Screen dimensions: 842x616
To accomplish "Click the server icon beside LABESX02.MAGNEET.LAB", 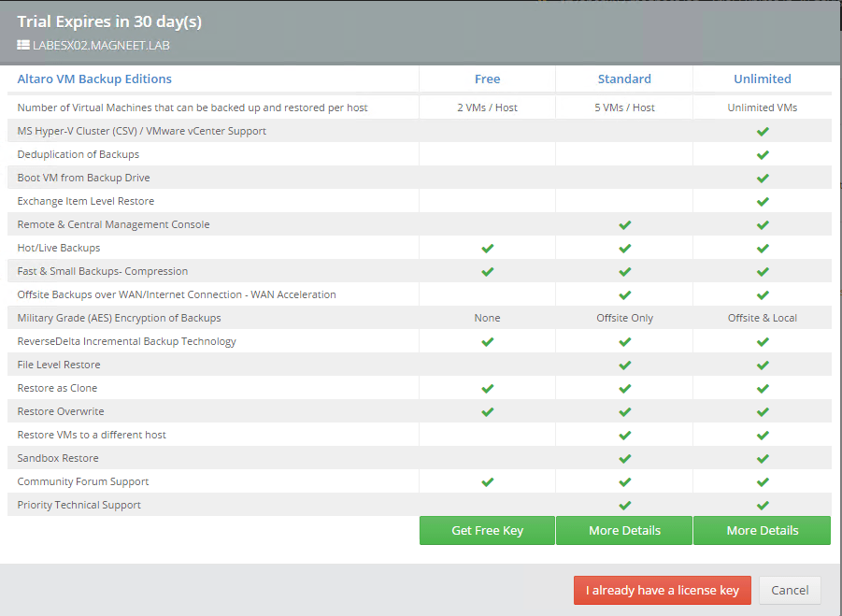I will pyautogui.click(x=23, y=45).
